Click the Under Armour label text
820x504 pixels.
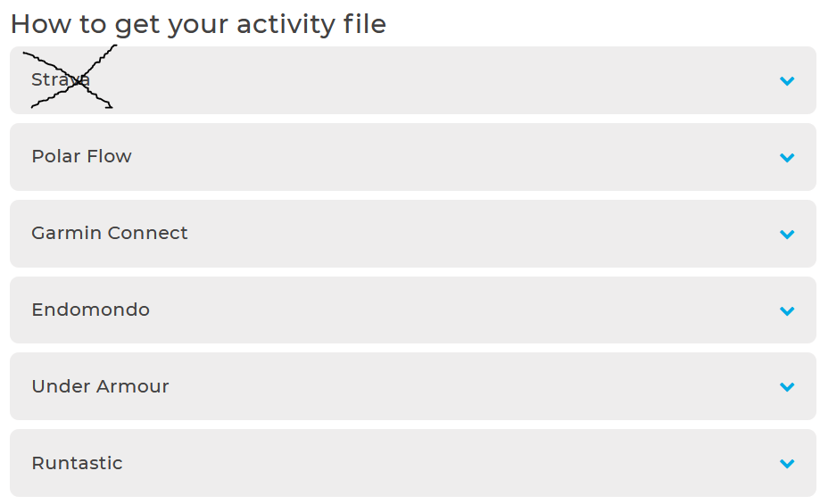tap(100, 386)
